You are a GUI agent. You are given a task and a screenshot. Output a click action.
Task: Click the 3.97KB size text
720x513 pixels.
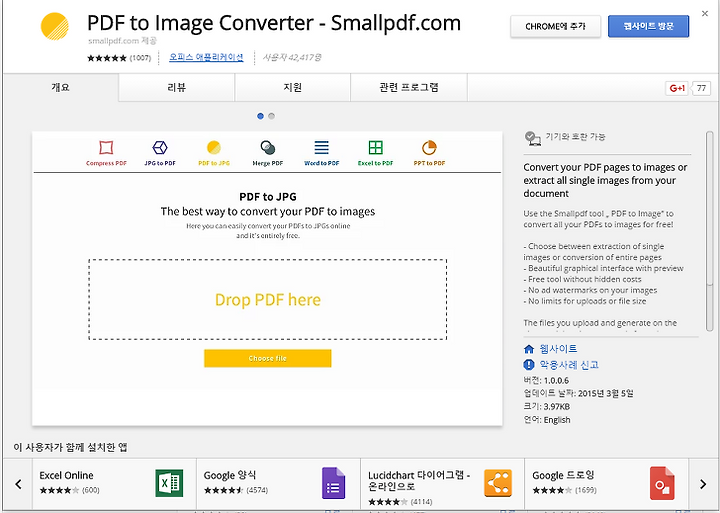tap(557, 406)
